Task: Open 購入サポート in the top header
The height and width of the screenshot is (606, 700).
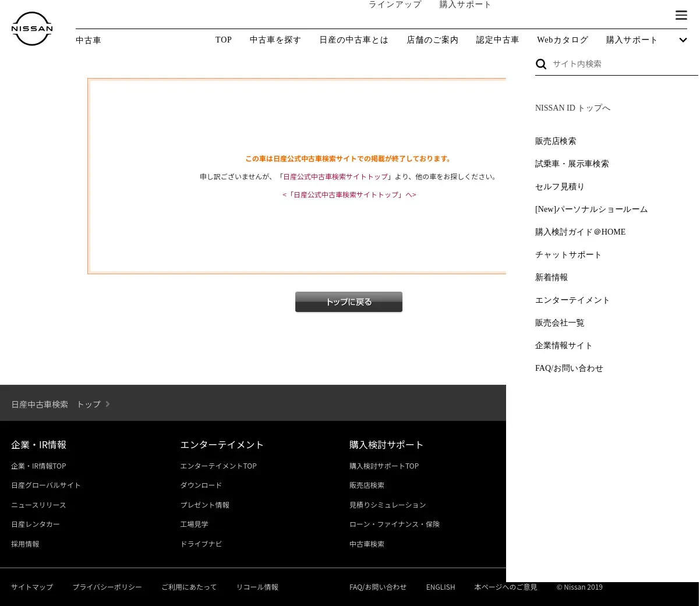Action: click(x=465, y=5)
